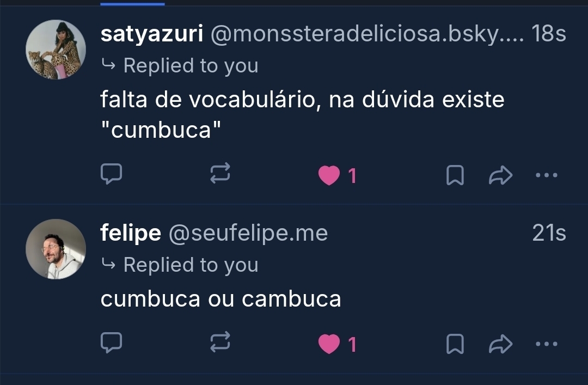588x385 pixels.
Task: Open felipe's profile avatar
Action: (56, 249)
